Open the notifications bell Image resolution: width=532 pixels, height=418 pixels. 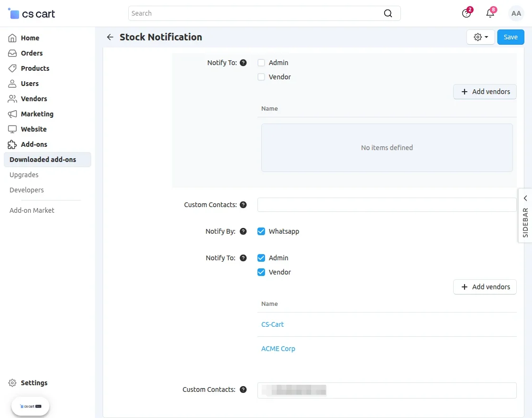click(x=490, y=13)
